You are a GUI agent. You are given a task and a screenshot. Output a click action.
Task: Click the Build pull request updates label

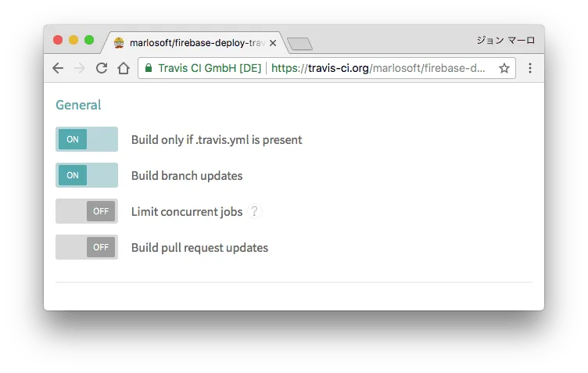199,248
